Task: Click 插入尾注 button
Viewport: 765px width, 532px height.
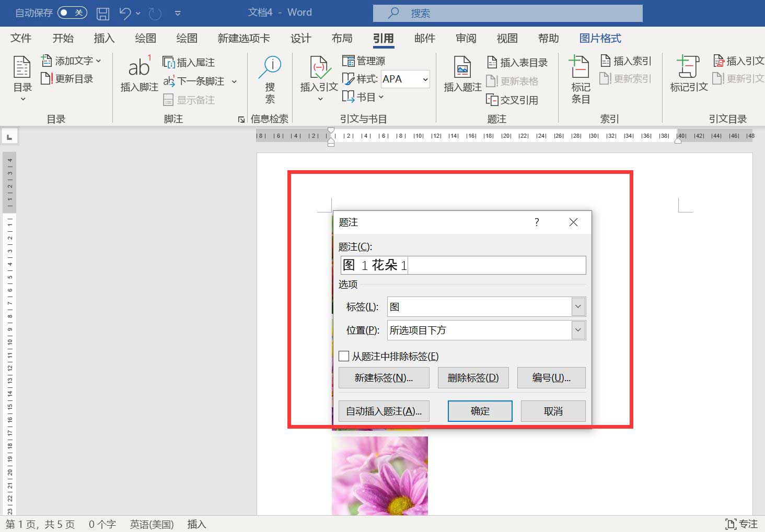Action: [189, 62]
